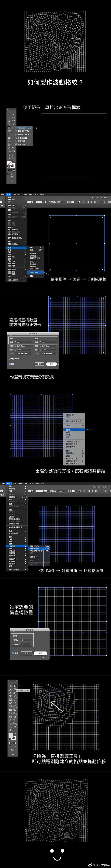Click 取消 button in 封套網格 dialog

pyautogui.click(x=26, y=653)
